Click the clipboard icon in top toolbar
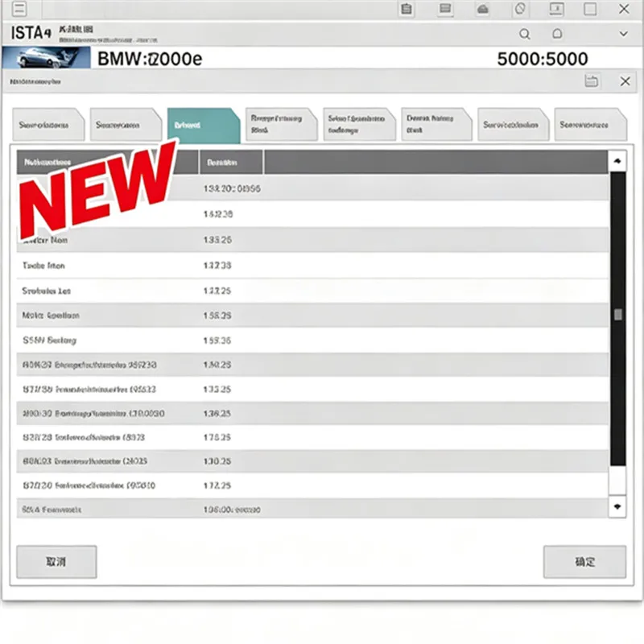The width and height of the screenshot is (644, 644). click(x=407, y=9)
